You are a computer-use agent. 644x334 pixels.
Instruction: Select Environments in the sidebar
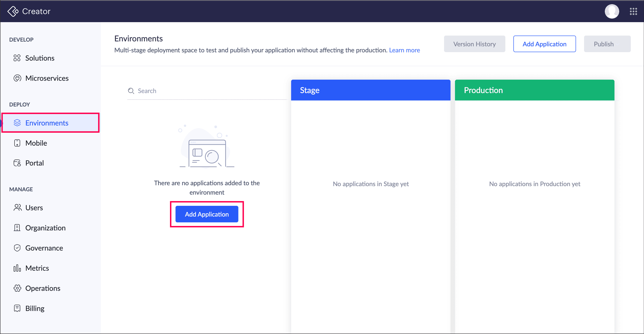tap(47, 123)
